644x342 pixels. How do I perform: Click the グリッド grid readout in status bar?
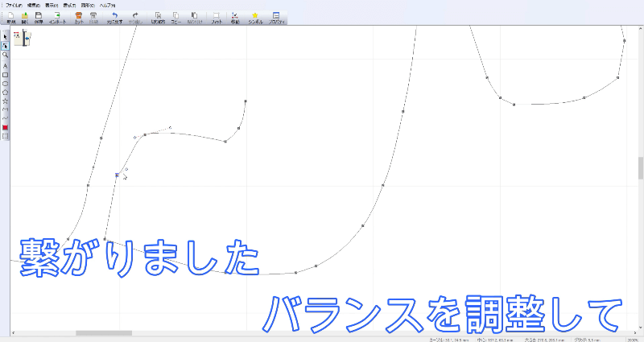click(588, 340)
